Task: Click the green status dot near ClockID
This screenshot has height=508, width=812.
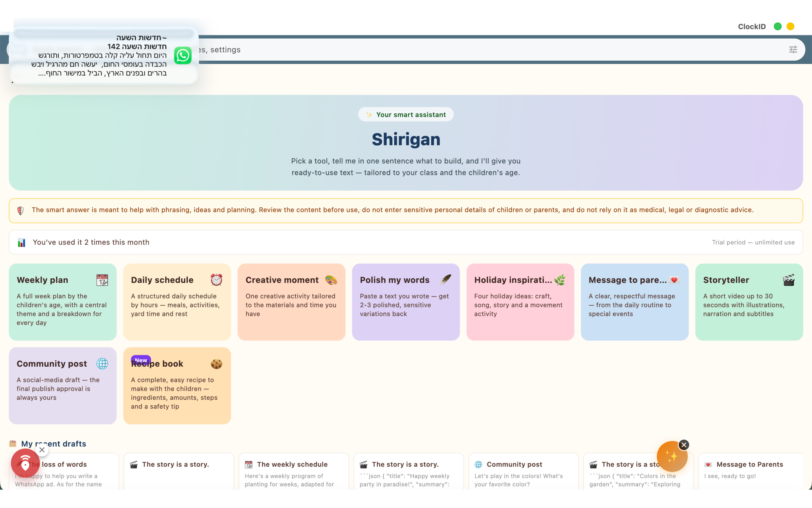Action: pos(777,27)
